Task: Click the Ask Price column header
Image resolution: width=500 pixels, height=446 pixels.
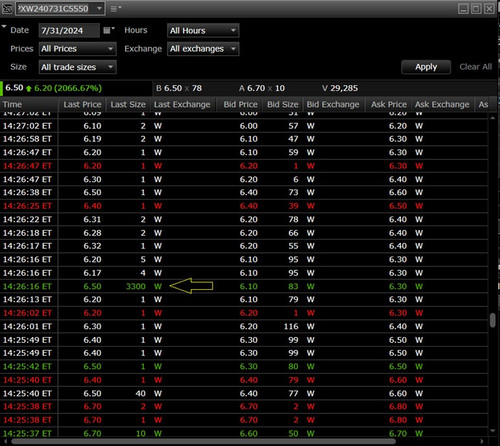Action: (x=389, y=104)
